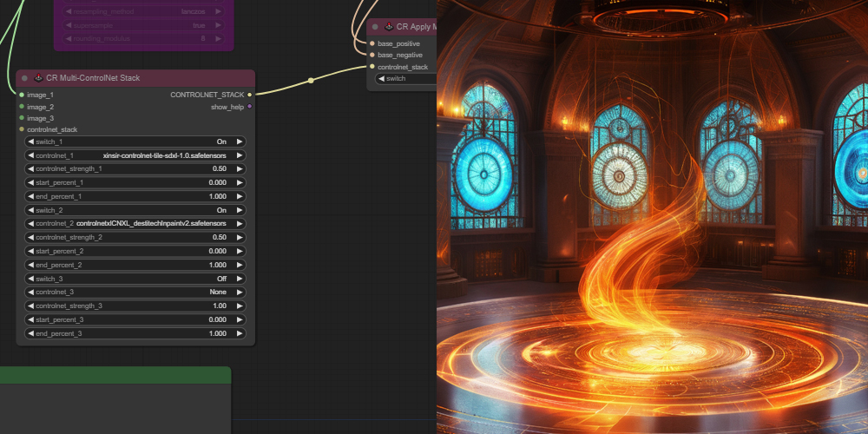Select the CR Multi-ControlNet Stack title bar
This screenshot has width=868, height=434.
click(135, 78)
